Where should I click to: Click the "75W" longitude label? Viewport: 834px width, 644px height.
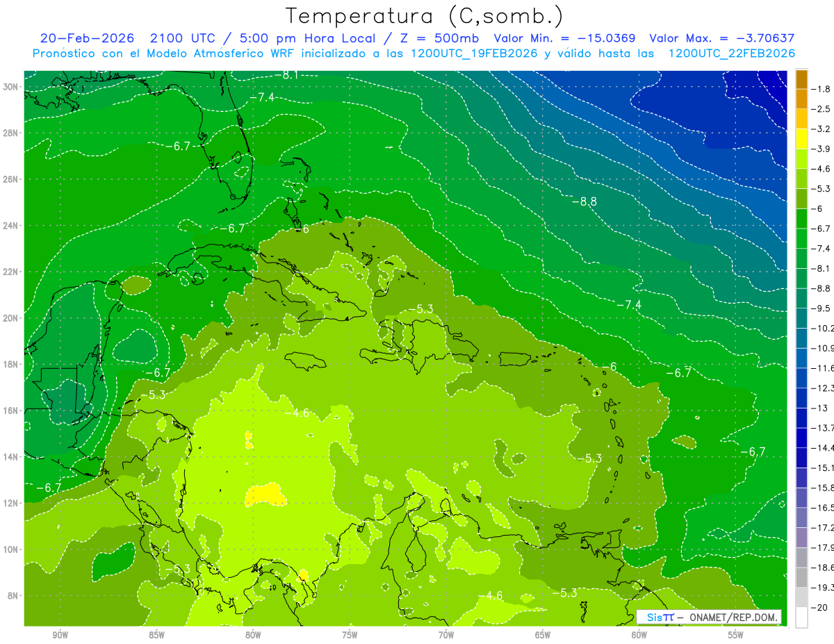(350, 635)
